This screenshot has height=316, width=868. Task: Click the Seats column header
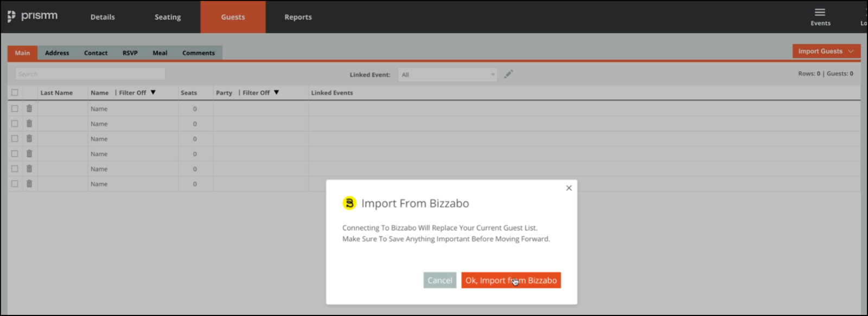pyautogui.click(x=189, y=93)
